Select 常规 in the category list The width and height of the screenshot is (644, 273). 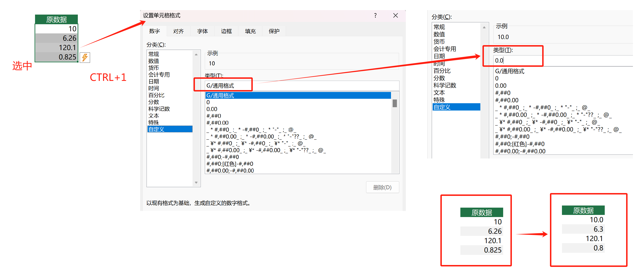pos(154,54)
